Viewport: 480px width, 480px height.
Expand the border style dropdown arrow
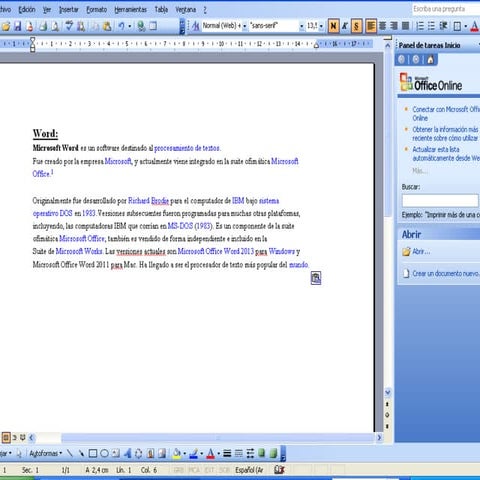466,26
